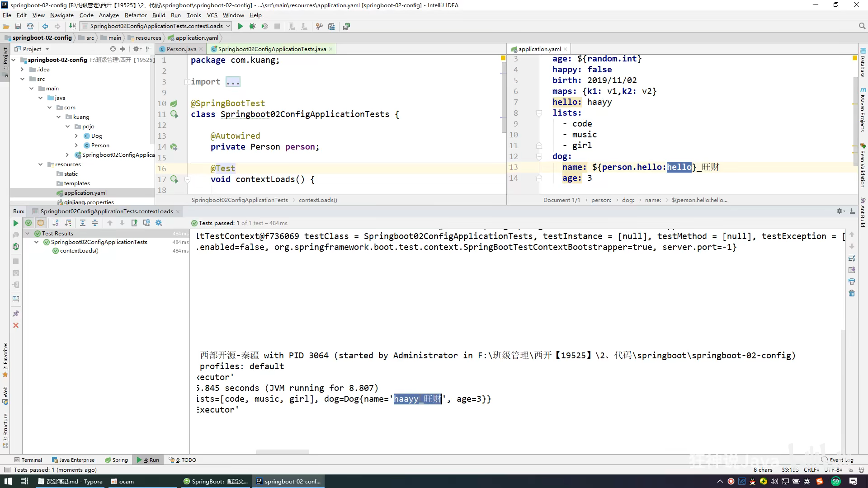Image resolution: width=868 pixels, height=488 pixels.
Task: Run the contextLoads test configuration
Action: pos(240,26)
